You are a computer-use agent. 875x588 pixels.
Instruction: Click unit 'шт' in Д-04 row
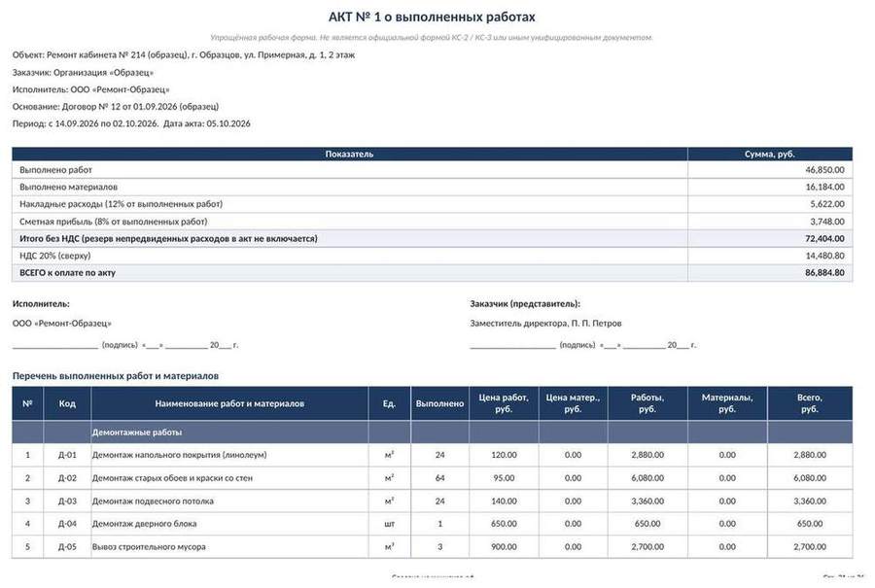[390, 524]
